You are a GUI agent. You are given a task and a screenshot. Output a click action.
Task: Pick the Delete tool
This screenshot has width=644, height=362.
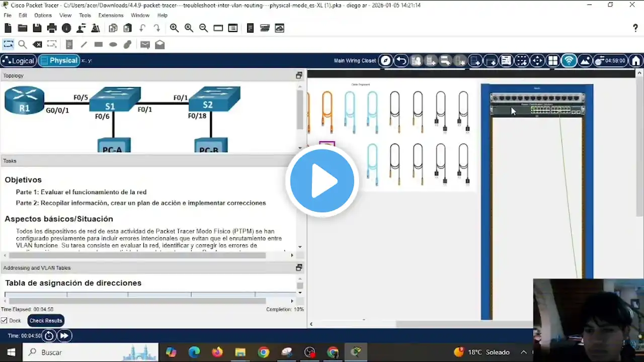click(37, 44)
